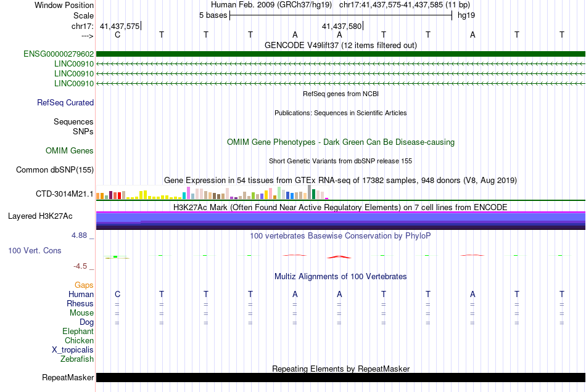This screenshot has width=586, height=392.
Task: Click the GENCODE V49lift37 track title
Action: [340, 46]
